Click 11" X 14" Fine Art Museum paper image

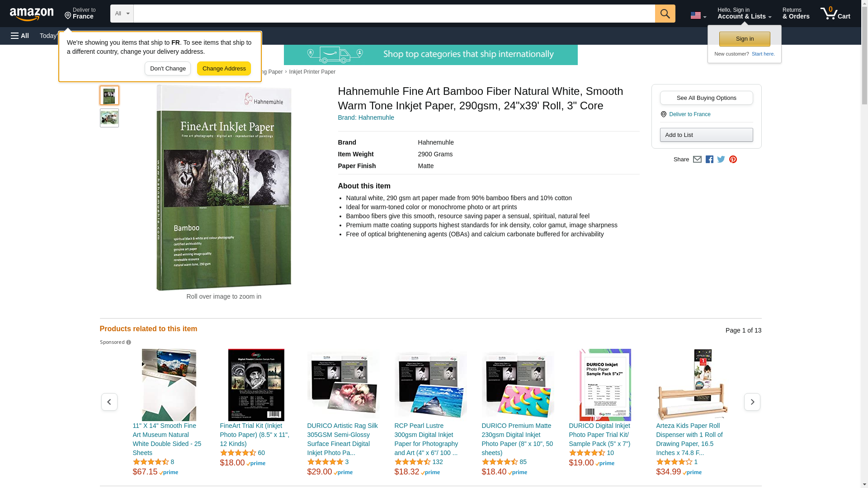click(169, 385)
